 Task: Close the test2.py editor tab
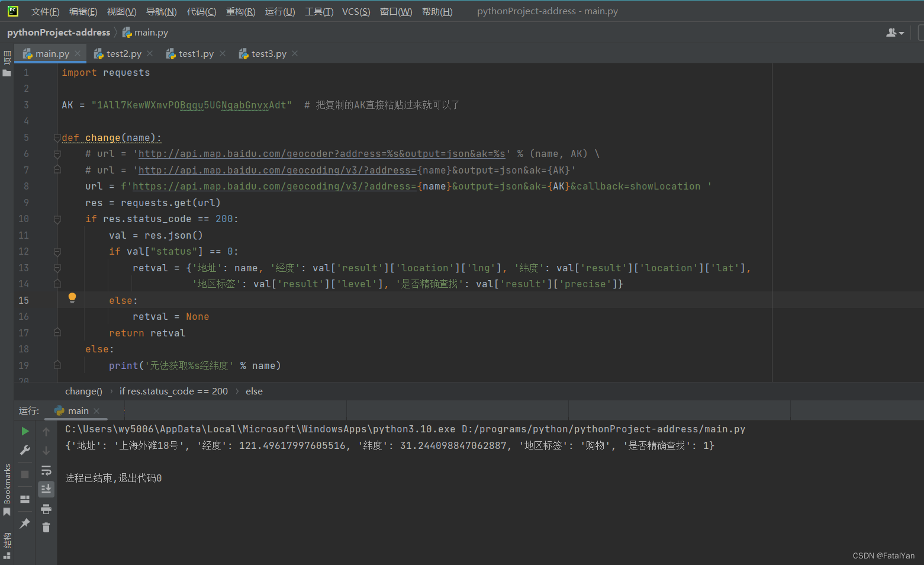coord(150,53)
